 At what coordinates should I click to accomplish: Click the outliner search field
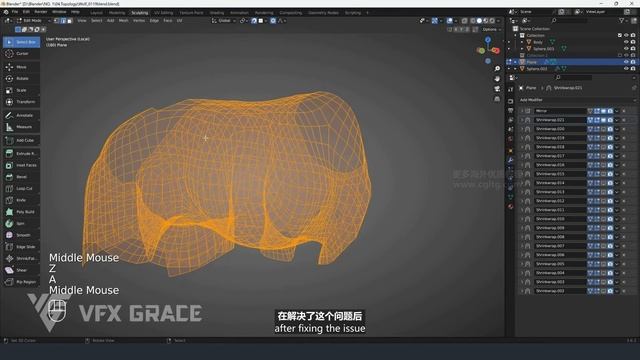click(x=569, y=20)
